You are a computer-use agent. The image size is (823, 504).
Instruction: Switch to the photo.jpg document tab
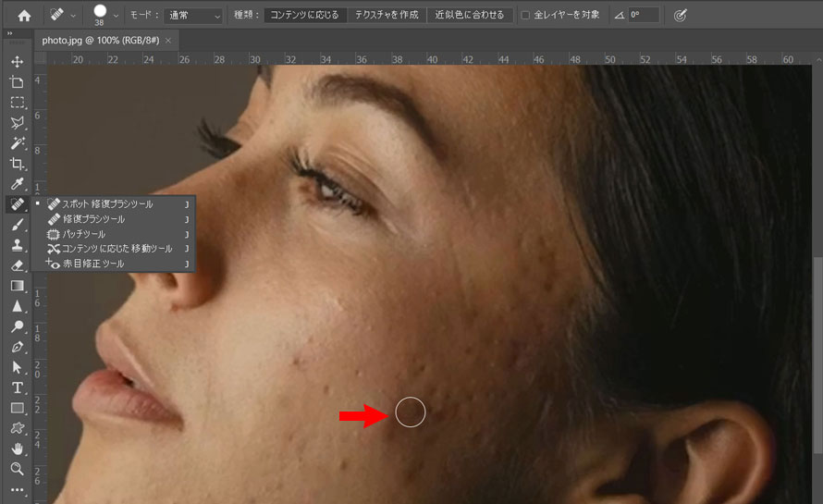click(x=100, y=41)
